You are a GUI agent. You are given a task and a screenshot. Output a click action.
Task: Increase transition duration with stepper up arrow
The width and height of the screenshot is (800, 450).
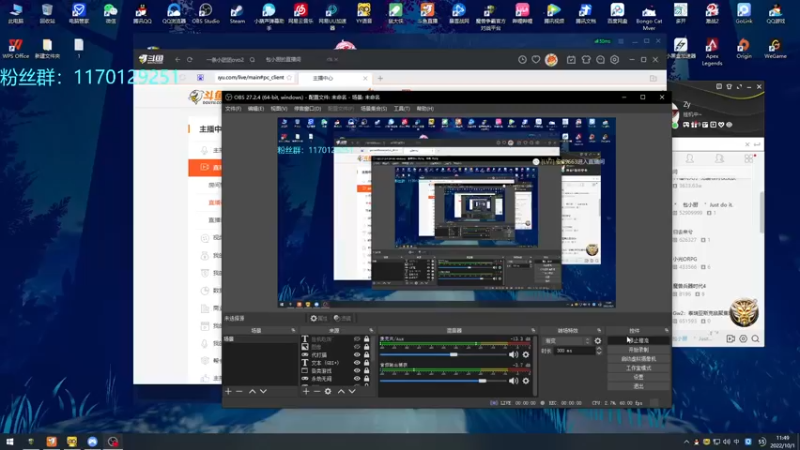tap(599, 348)
